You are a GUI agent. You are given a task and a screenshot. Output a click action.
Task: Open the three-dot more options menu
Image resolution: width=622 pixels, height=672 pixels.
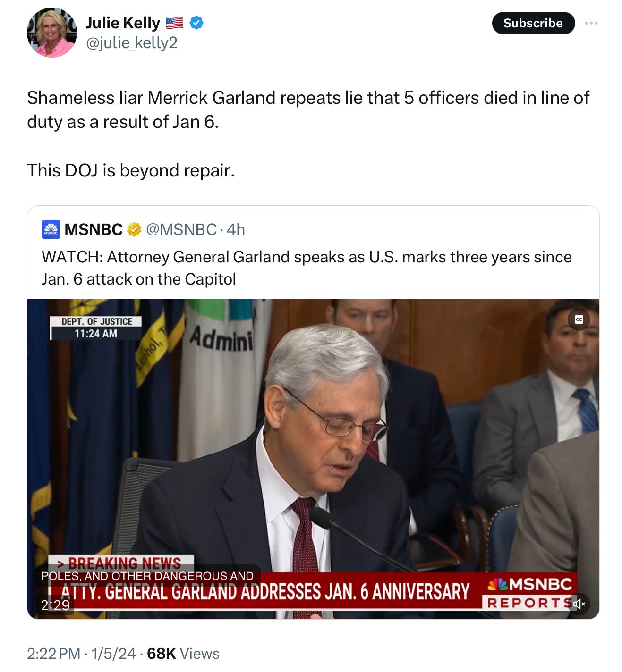coord(591,23)
